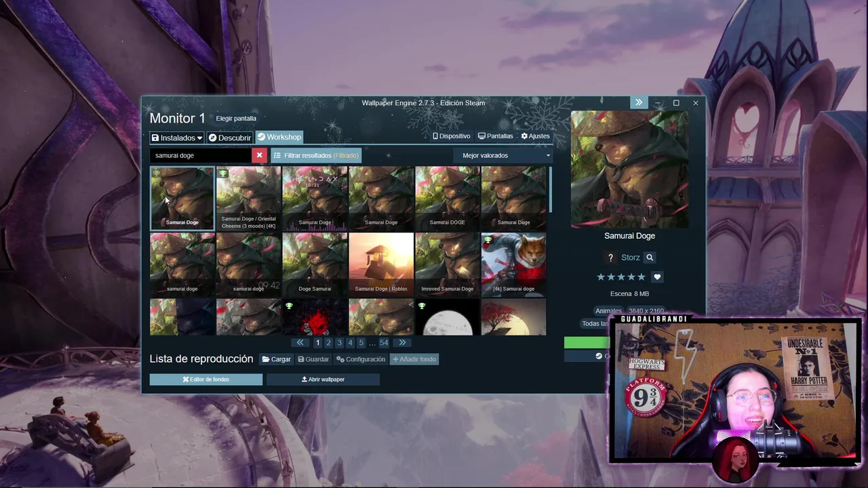Screen dimensions: 868x488
Task: Open Ajustes settings with the gear icon
Action: click(x=535, y=136)
